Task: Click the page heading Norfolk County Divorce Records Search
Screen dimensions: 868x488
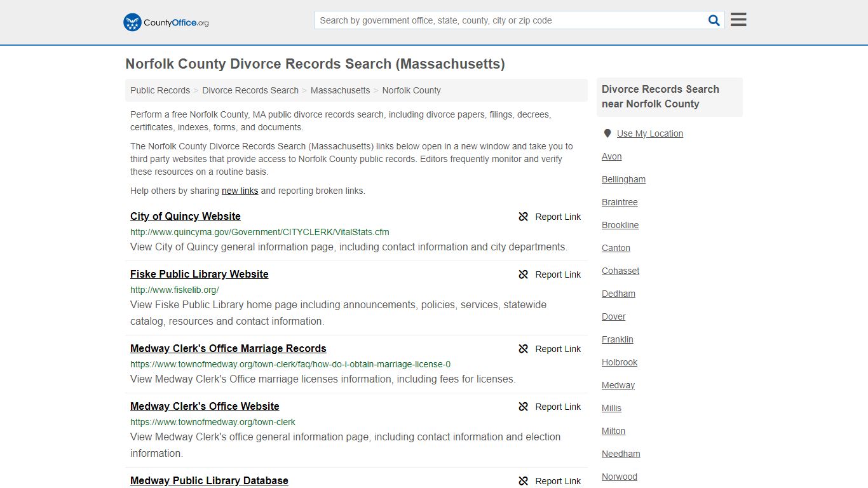Action: 315,64
